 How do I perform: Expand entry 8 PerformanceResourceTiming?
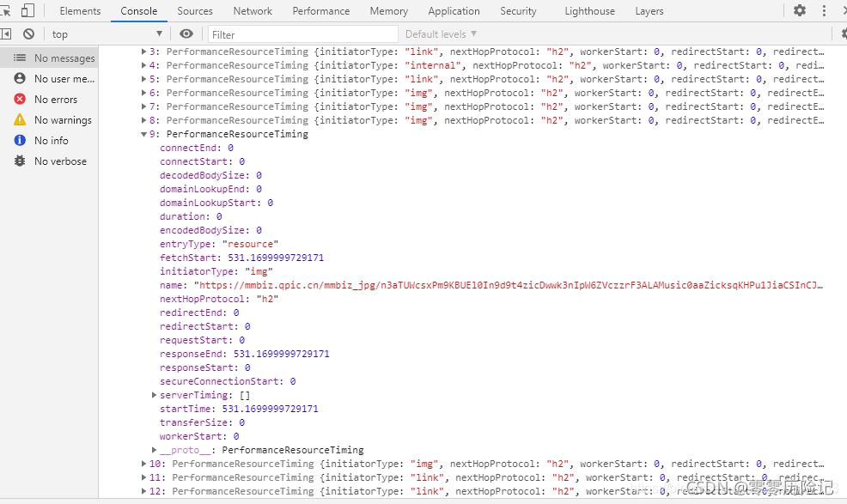pos(143,120)
